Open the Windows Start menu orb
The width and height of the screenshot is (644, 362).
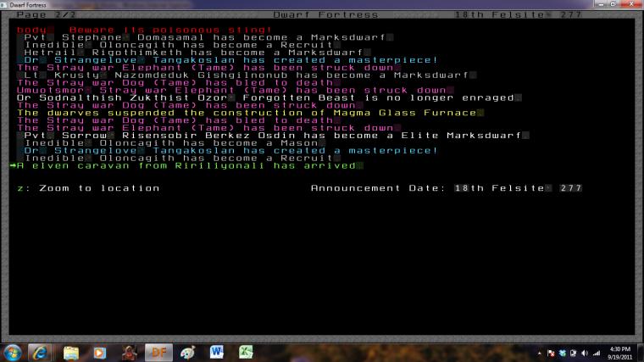click(13, 353)
